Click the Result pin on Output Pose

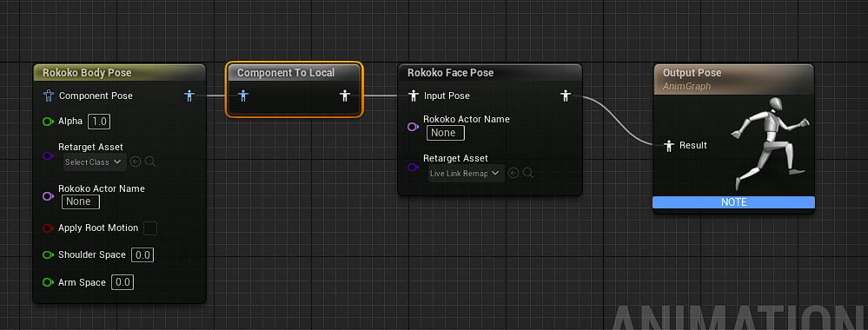[x=669, y=146]
